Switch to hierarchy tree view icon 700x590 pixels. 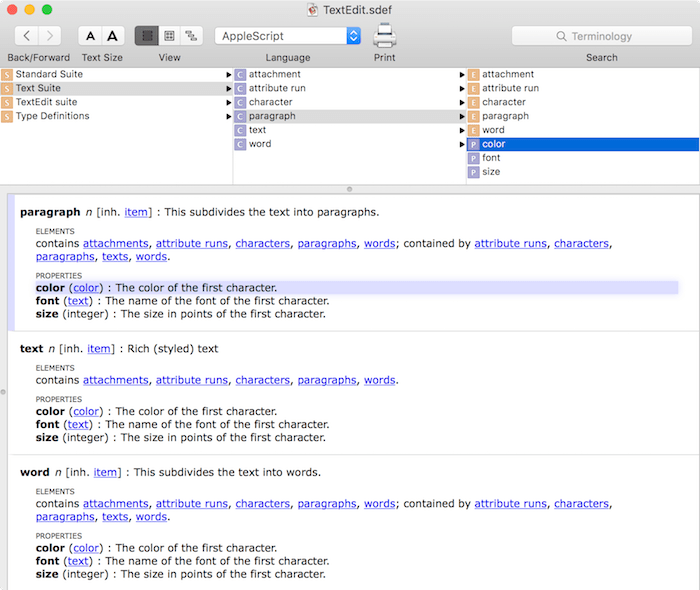192,36
